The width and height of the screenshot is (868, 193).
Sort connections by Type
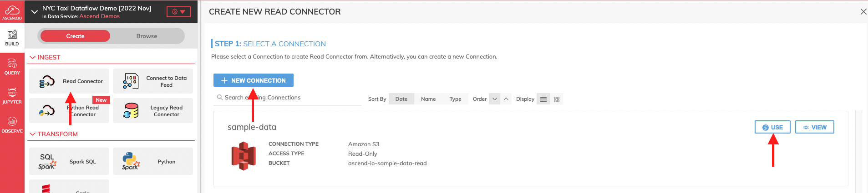tap(455, 99)
